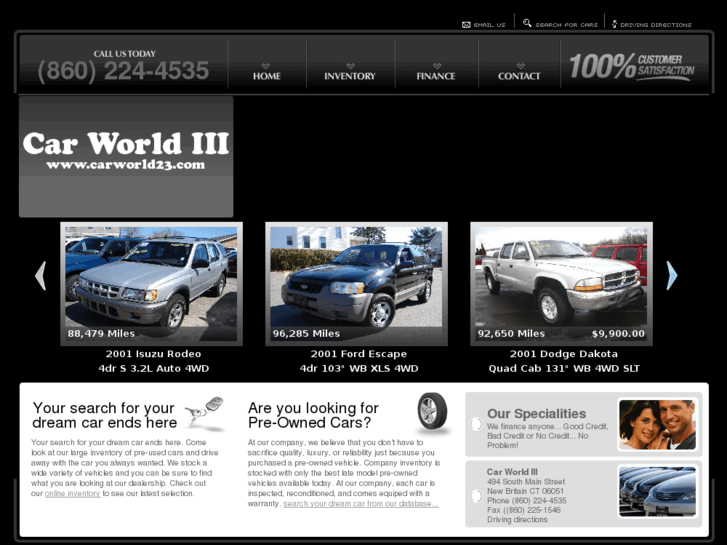Click the icon beside Driving Directions
Image resolution: width=727 pixels, height=545 pixels.
[614, 24]
